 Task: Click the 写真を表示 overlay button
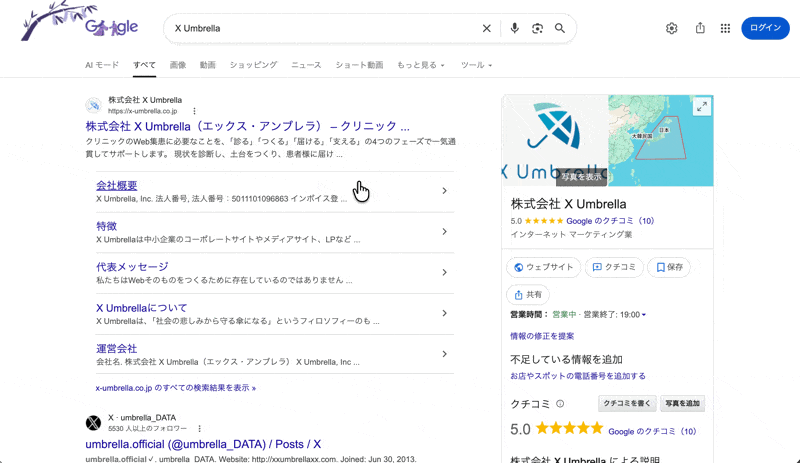[x=581, y=177]
